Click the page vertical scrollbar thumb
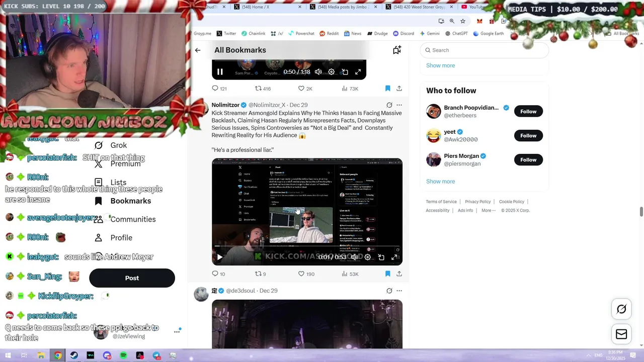The image size is (644, 362). tap(641, 212)
